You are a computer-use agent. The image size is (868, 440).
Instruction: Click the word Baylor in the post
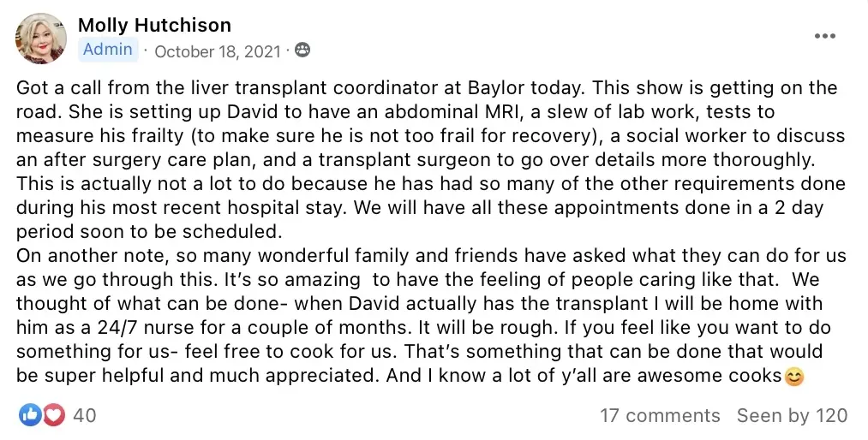[497, 88]
